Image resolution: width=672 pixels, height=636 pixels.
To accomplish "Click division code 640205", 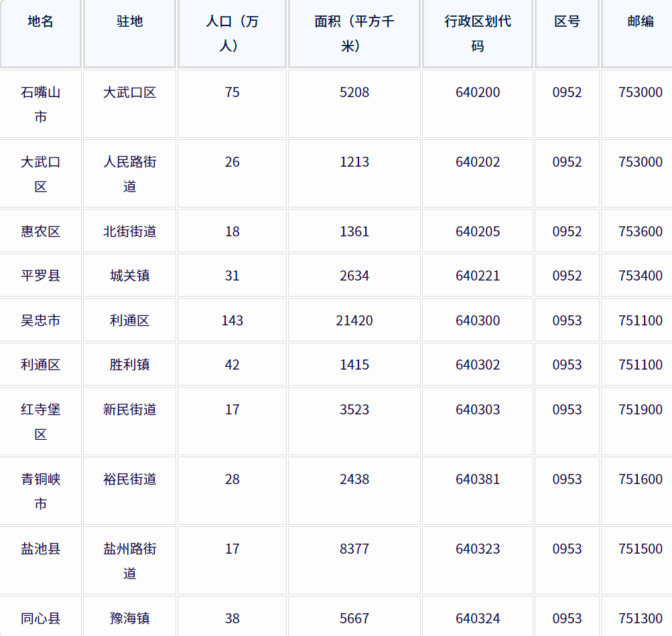I will coord(478,231).
